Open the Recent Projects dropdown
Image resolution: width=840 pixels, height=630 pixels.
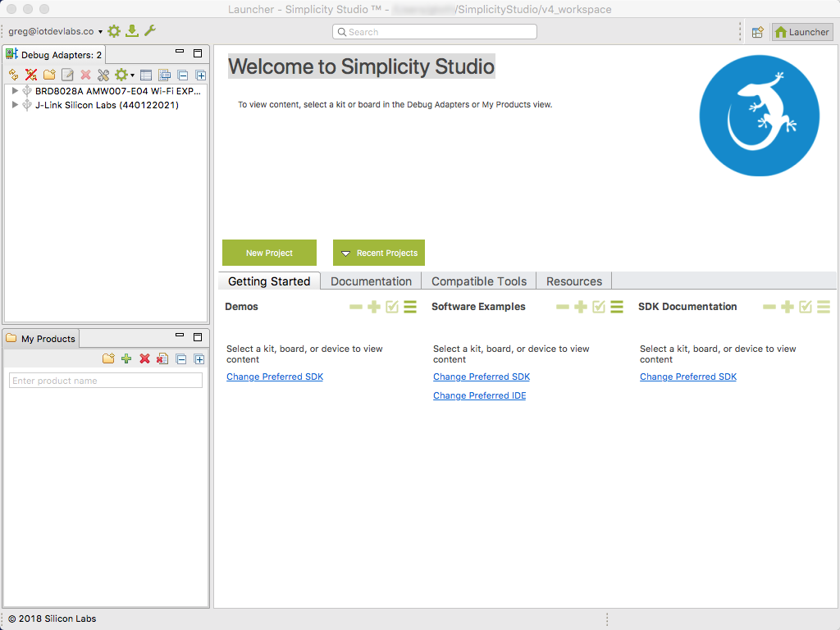378,253
